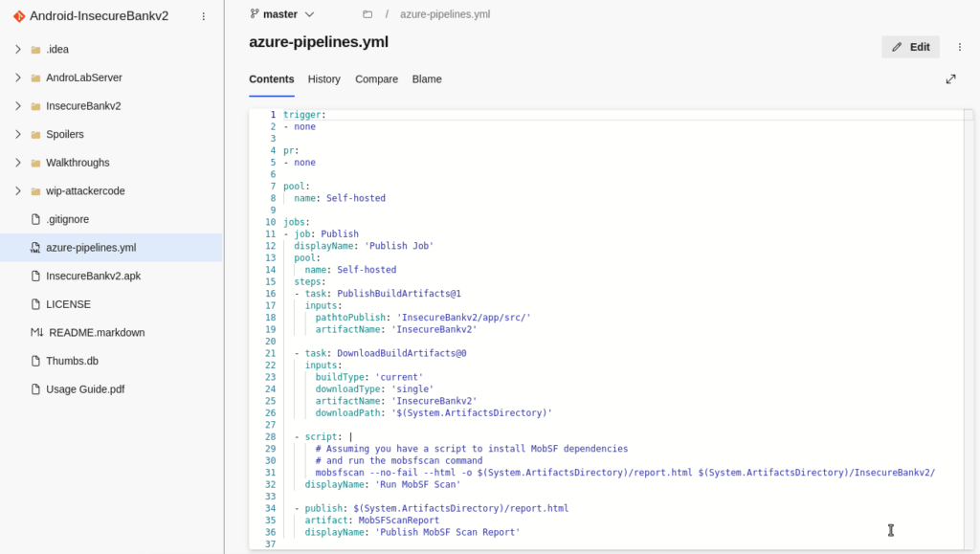Expand the Spoilers folder chevron
Viewport: 980px width, 554px height.
click(x=18, y=134)
